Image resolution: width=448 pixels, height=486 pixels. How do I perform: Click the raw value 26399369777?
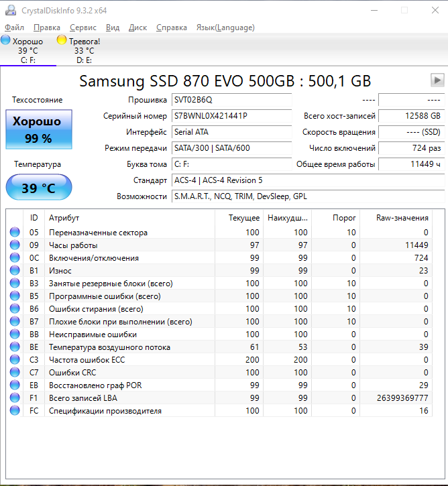(402, 398)
